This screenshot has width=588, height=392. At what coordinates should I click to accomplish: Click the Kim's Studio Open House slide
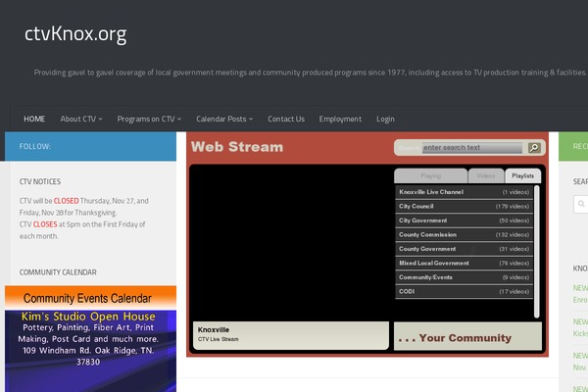(x=90, y=351)
